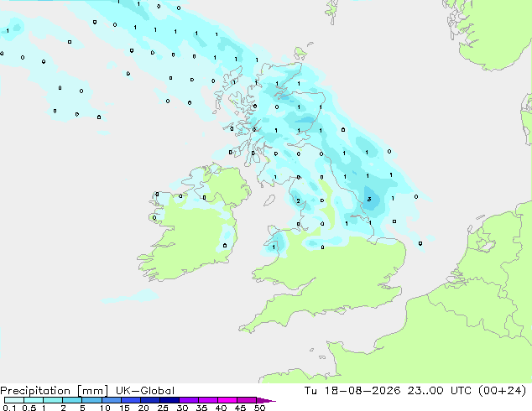Click the "3" rainfall value over eastern England

369,200
